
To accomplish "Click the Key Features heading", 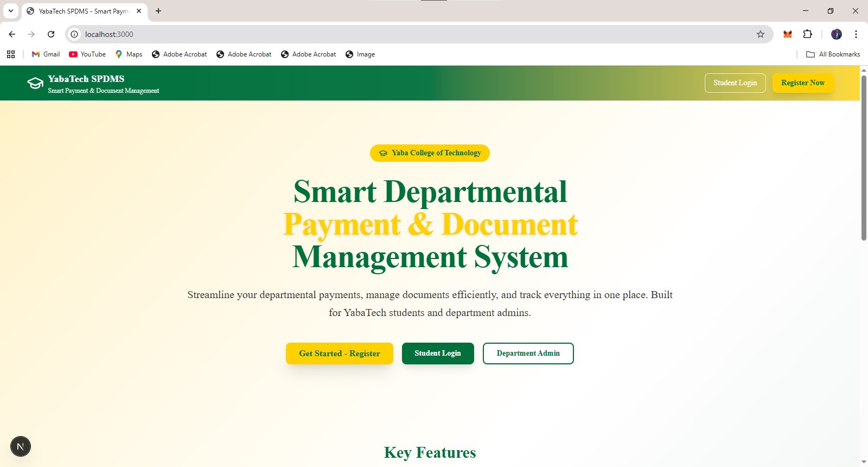I will click(x=430, y=452).
